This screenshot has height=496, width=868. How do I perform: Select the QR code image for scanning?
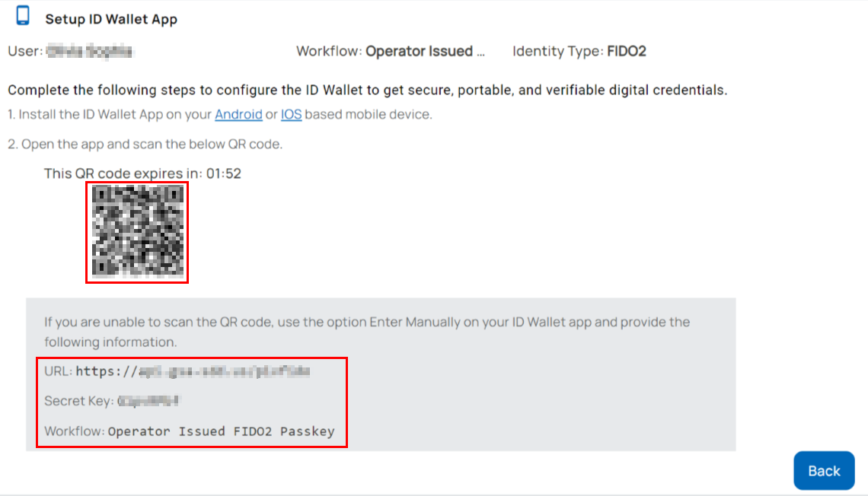tap(137, 233)
